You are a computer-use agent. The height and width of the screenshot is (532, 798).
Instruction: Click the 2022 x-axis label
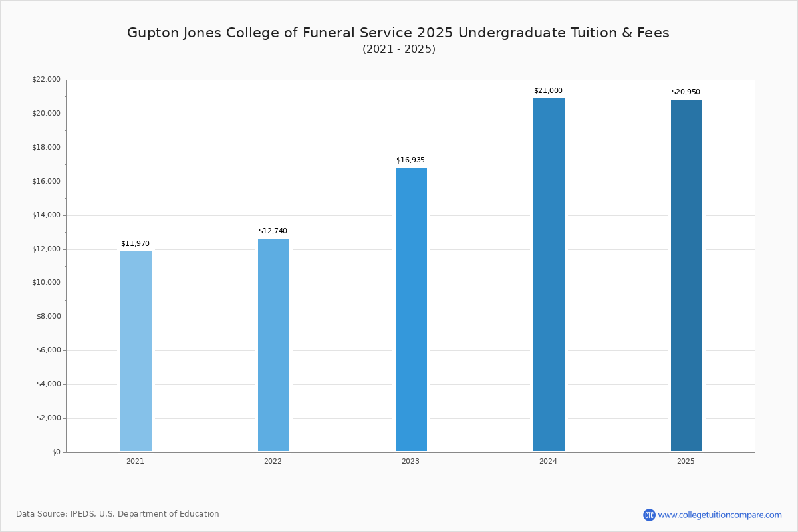tap(273, 461)
